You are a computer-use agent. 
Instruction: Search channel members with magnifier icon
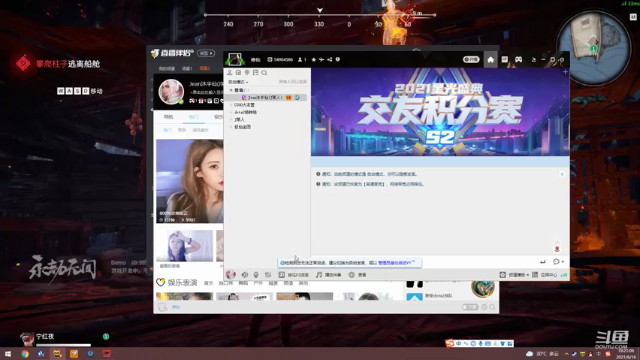click(x=264, y=73)
